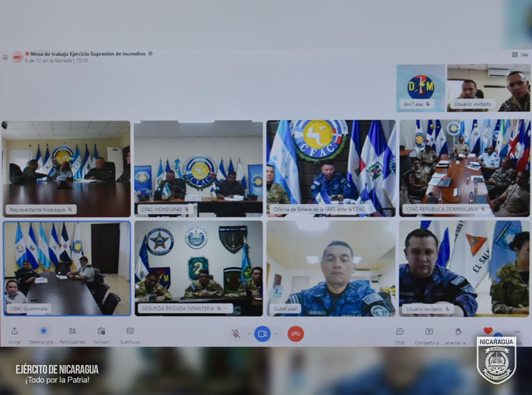532x395 pixels.
Task: Expand microphone options chevron
Action: click(248, 334)
